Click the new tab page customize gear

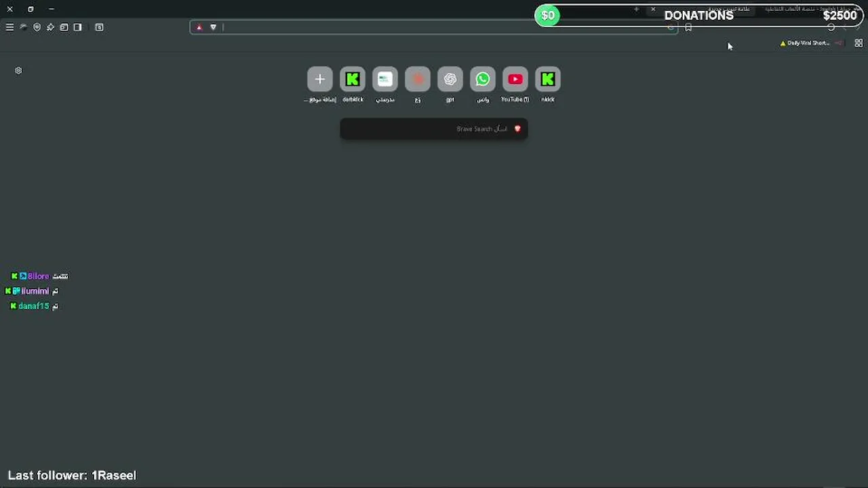(18, 70)
